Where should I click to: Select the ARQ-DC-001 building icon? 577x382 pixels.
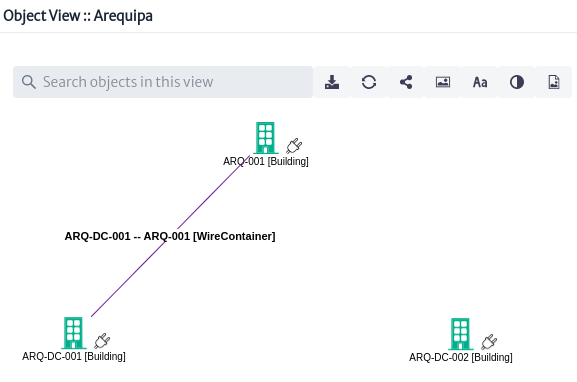(x=73, y=333)
